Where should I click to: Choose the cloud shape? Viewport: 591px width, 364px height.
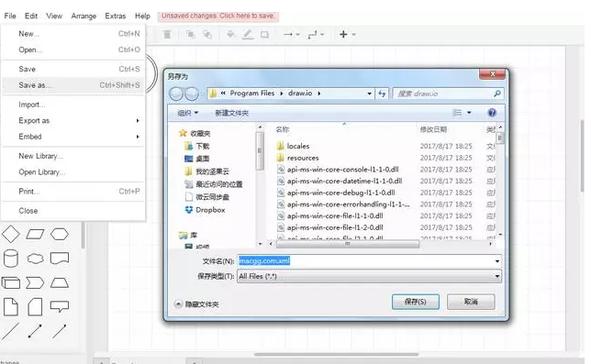click(x=36, y=259)
